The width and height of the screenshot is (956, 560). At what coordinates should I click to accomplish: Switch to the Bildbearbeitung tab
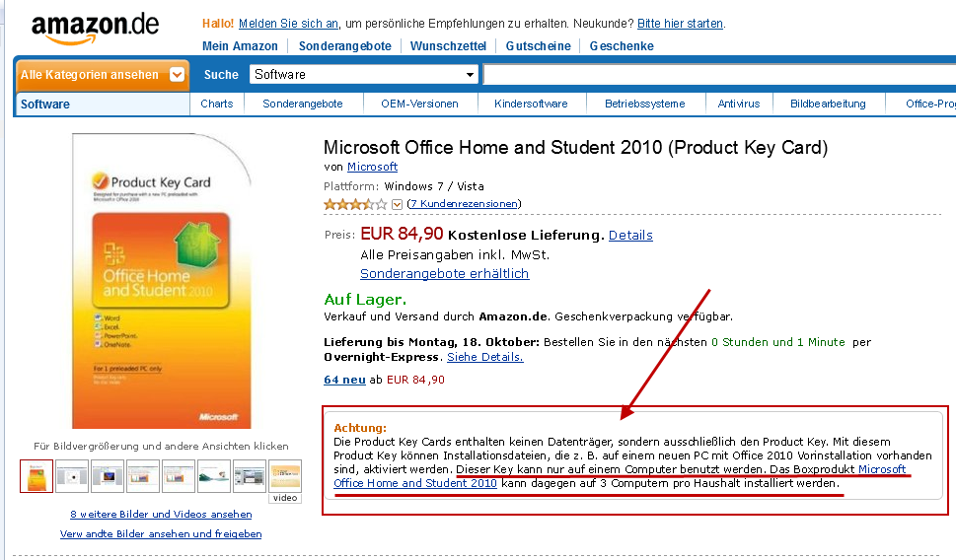click(x=828, y=104)
